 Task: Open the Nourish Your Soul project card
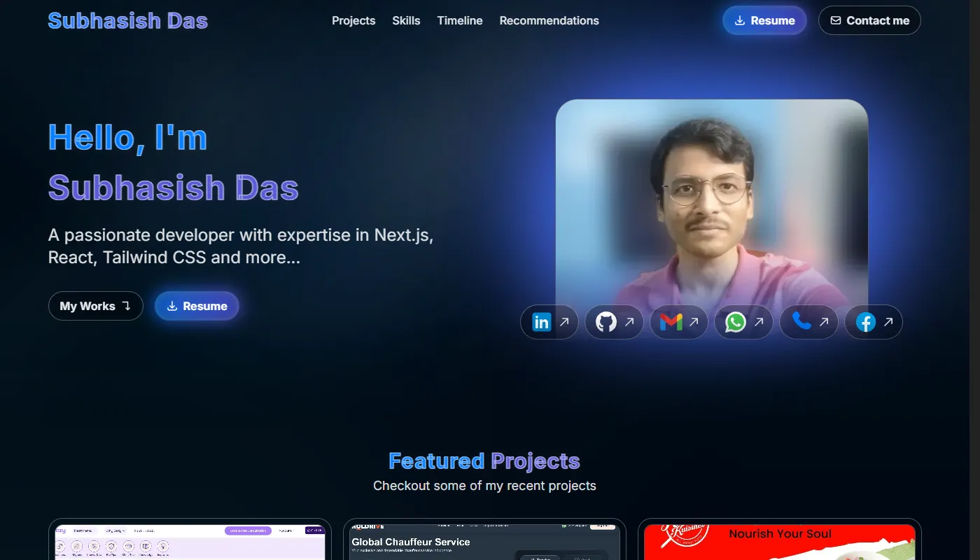[780, 539]
